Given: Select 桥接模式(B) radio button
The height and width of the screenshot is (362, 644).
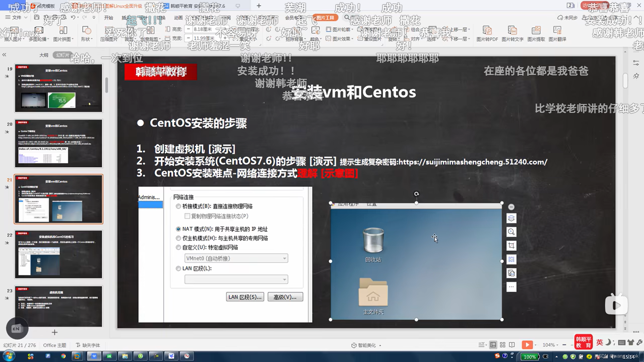Looking at the screenshot, I should [178, 206].
